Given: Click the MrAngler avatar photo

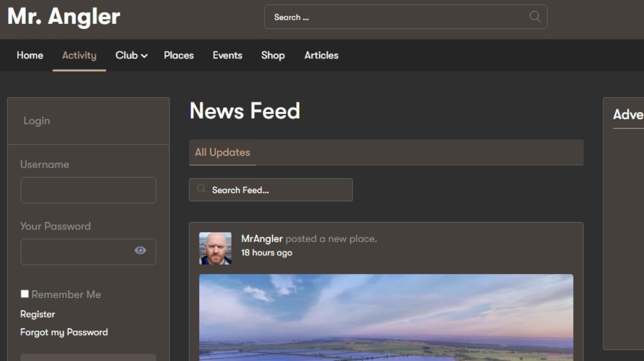Looking at the screenshot, I should point(215,248).
